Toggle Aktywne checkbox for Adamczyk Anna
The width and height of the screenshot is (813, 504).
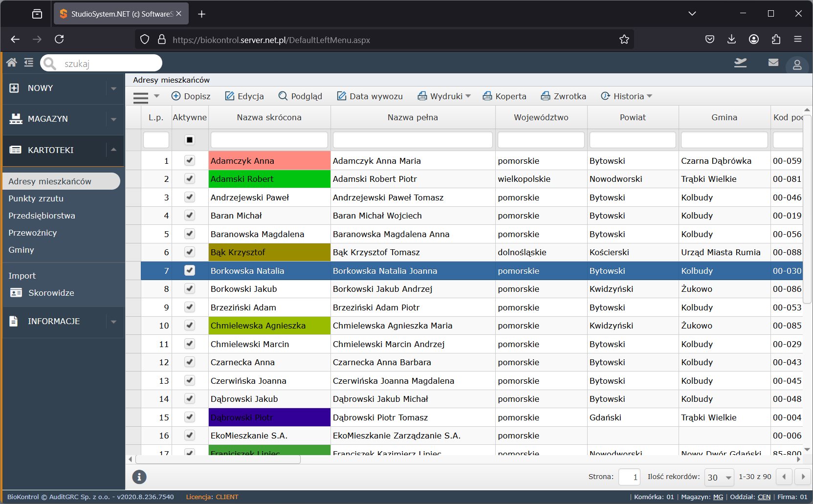point(190,160)
